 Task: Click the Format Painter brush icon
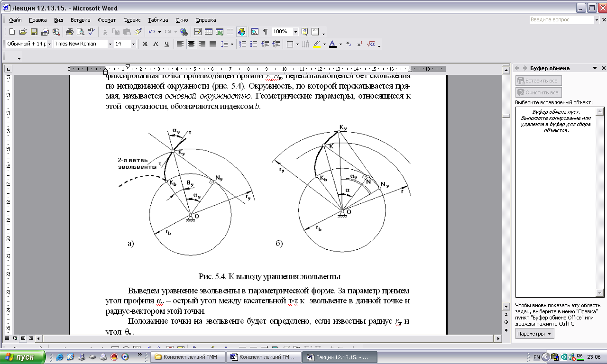(x=138, y=32)
